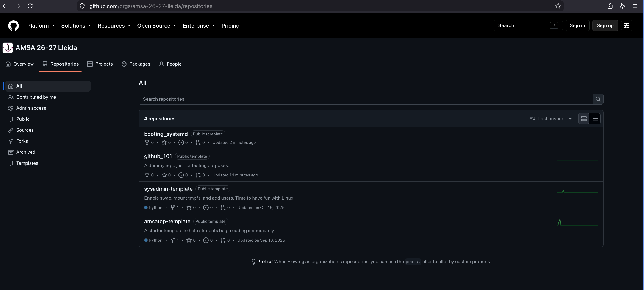
Task: Expand the Platform menu
Action: click(41, 25)
